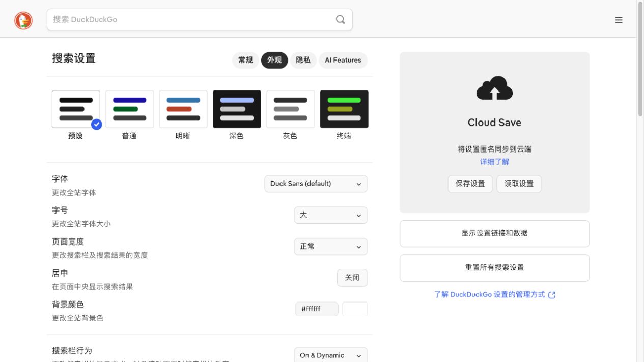Select the 普通 theme thumbnail

coord(129,109)
